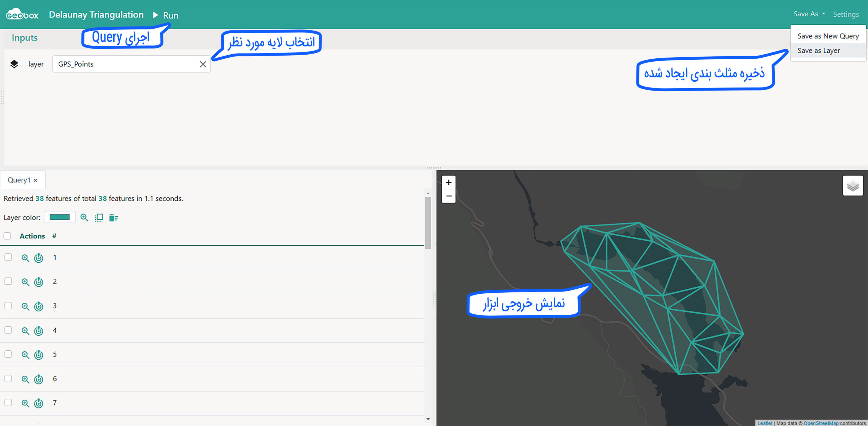Viewport: 868px width, 426px height.
Task: Toggle the select-all checkbox beside Actions
Action: pyautogui.click(x=7, y=236)
